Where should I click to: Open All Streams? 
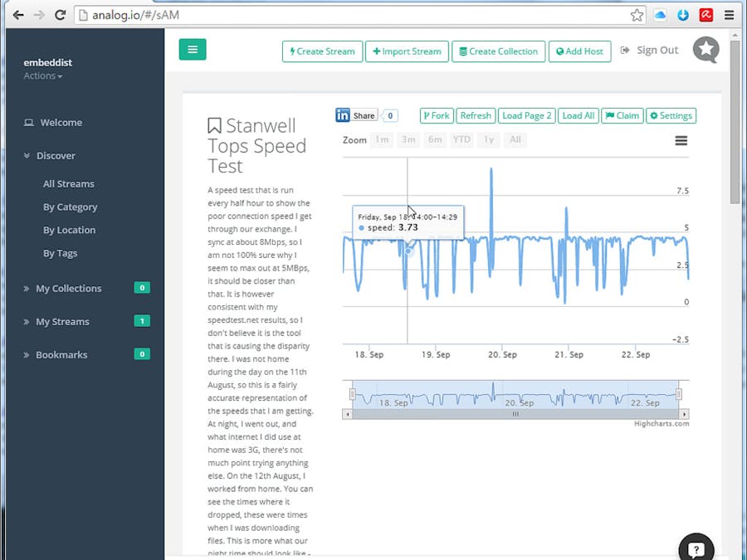69,184
